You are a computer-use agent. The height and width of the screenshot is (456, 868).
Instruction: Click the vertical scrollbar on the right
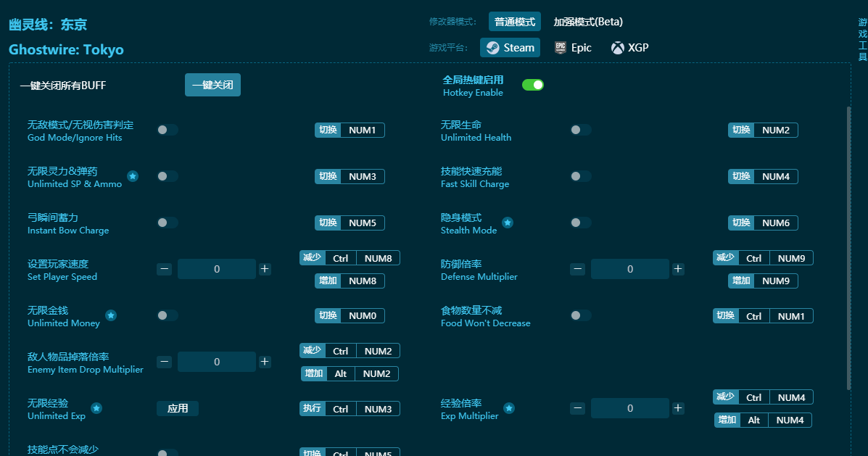click(848, 246)
